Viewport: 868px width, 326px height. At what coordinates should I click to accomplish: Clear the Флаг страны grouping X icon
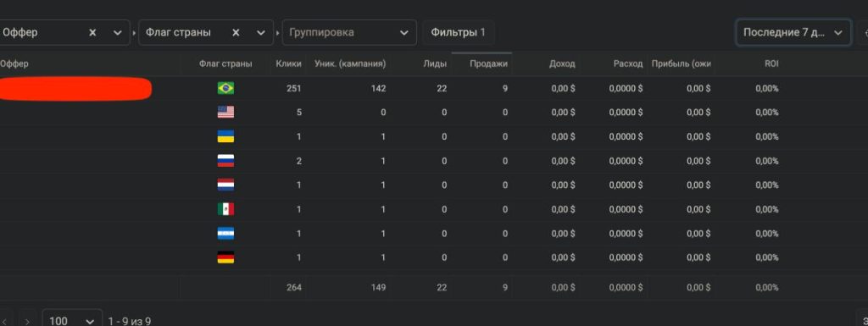click(236, 32)
